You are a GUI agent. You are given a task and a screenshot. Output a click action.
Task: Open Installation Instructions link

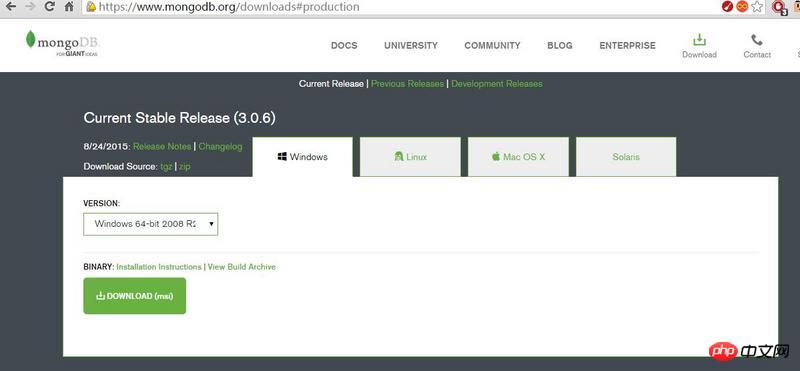159,267
